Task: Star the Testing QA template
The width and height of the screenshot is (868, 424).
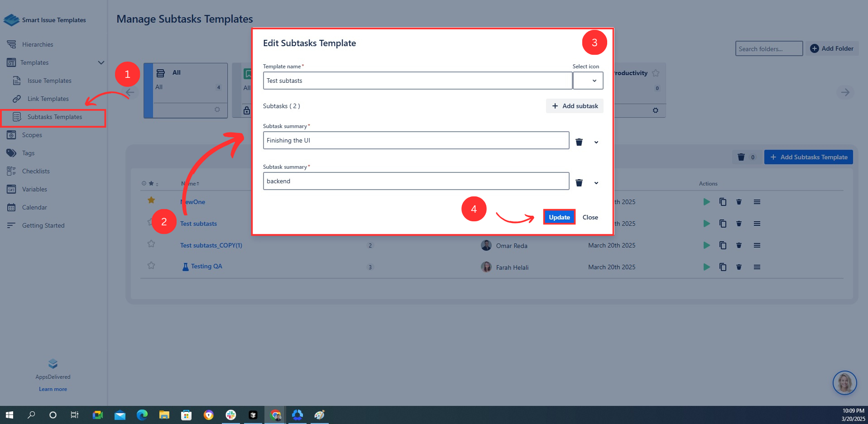Action: (151, 266)
